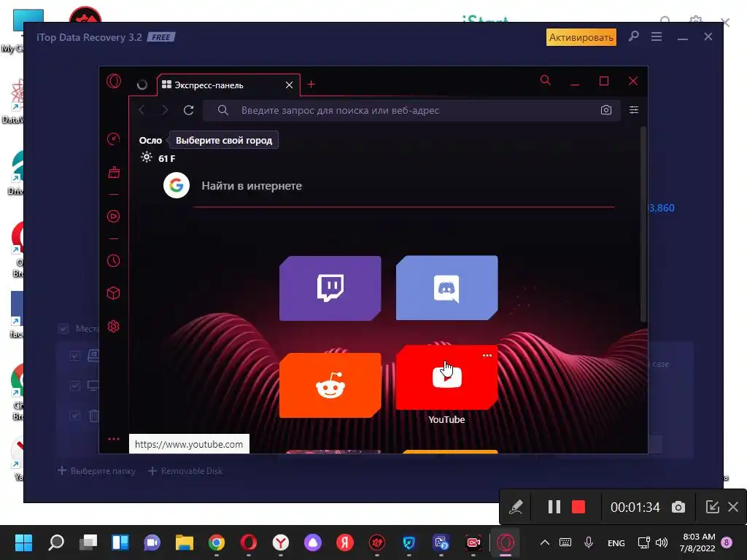Click the Opera page vertical scrollbar
747x560 pixels.
pos(643,224)
